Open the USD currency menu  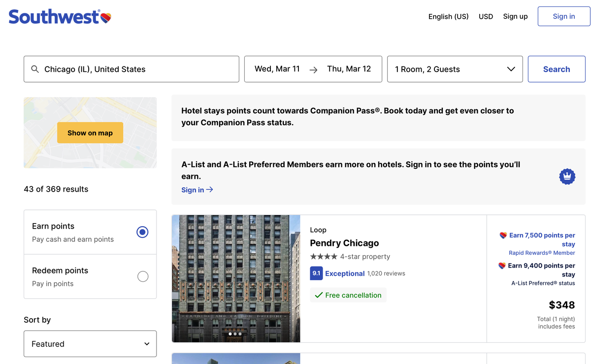[x=486, y=16]
